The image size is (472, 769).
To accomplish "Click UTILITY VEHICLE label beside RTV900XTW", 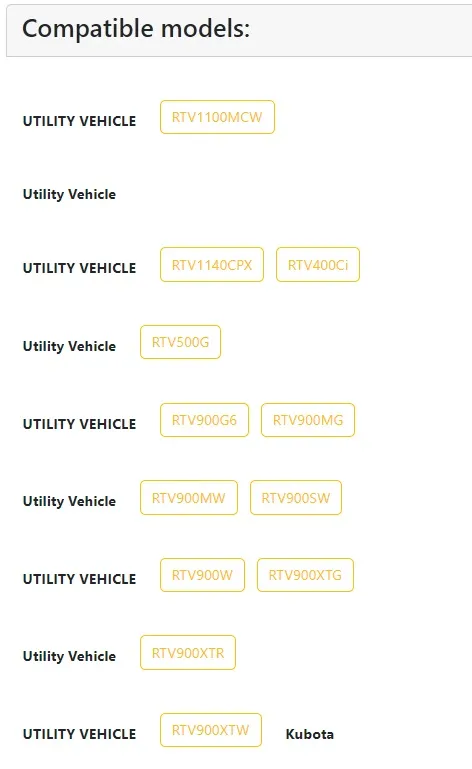I will 79,734.
